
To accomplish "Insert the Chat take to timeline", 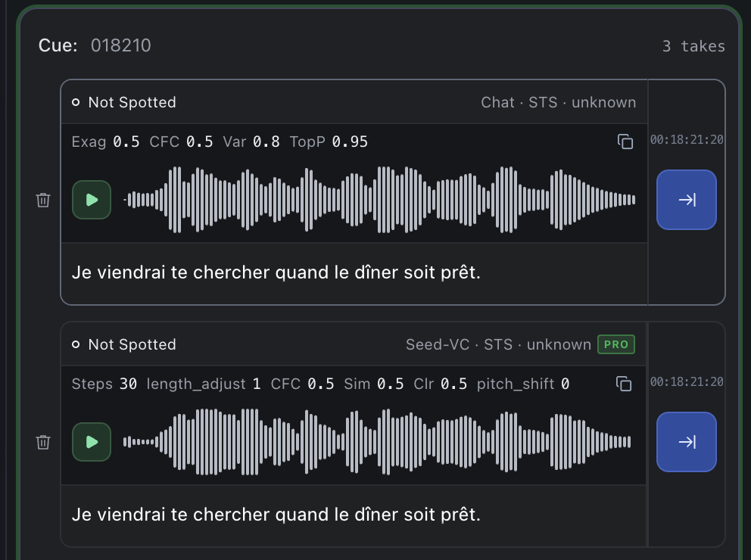I will click(x=687, y=200).
